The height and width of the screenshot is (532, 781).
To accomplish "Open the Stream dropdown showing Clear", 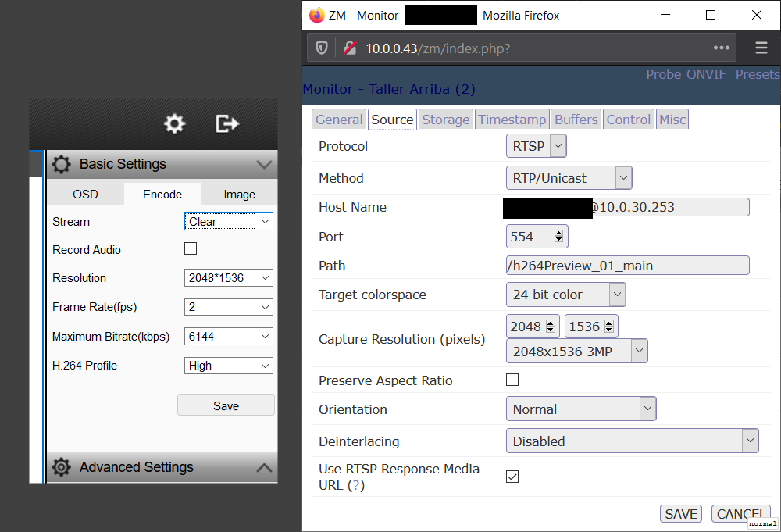I will [229, 221].
